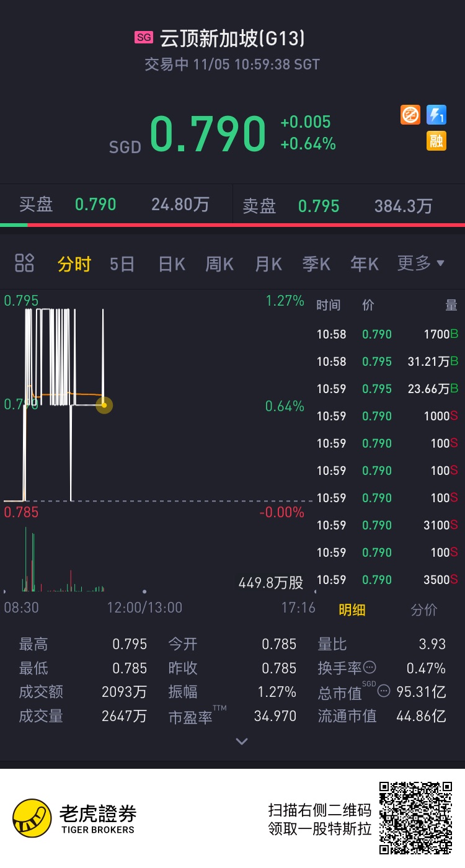Tap the large 0.790 current price
465x868 pixels.
pos(208,133)
